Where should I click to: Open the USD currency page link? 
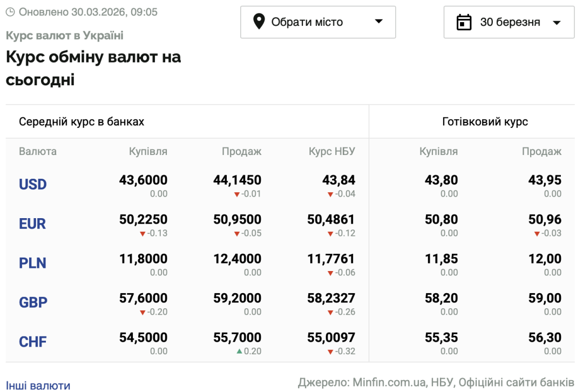tap(32, 185)
